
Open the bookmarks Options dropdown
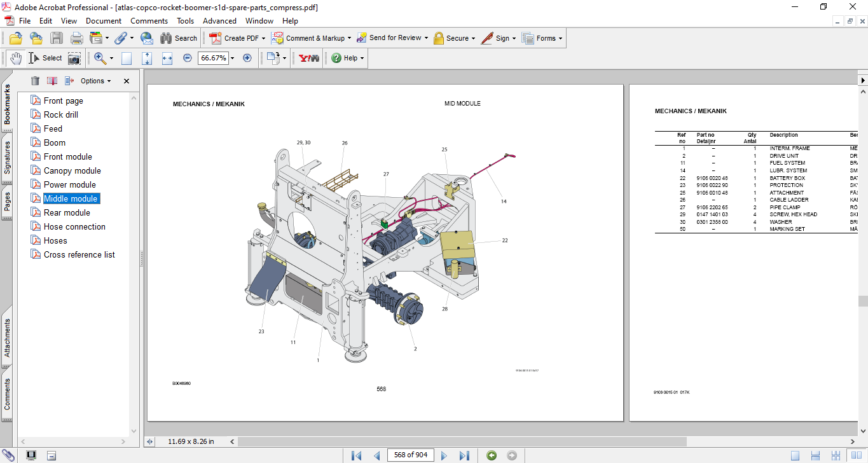(x=95, y=81)
